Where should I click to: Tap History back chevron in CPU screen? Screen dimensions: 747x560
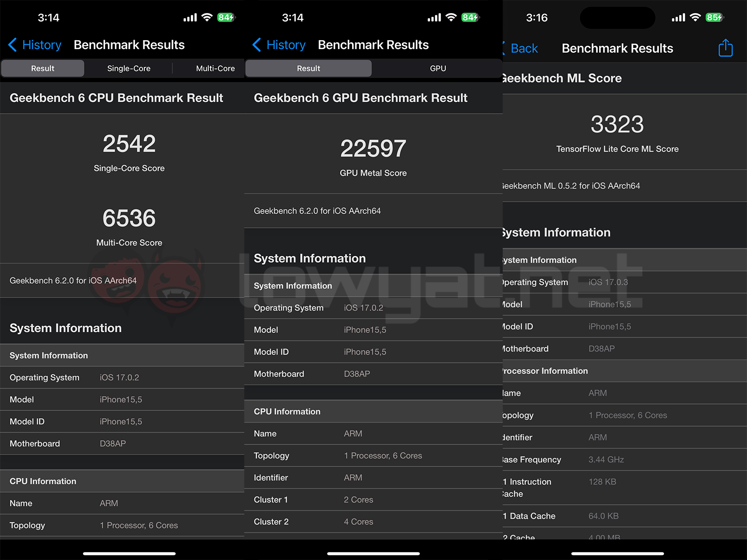[x=13, y=45]
